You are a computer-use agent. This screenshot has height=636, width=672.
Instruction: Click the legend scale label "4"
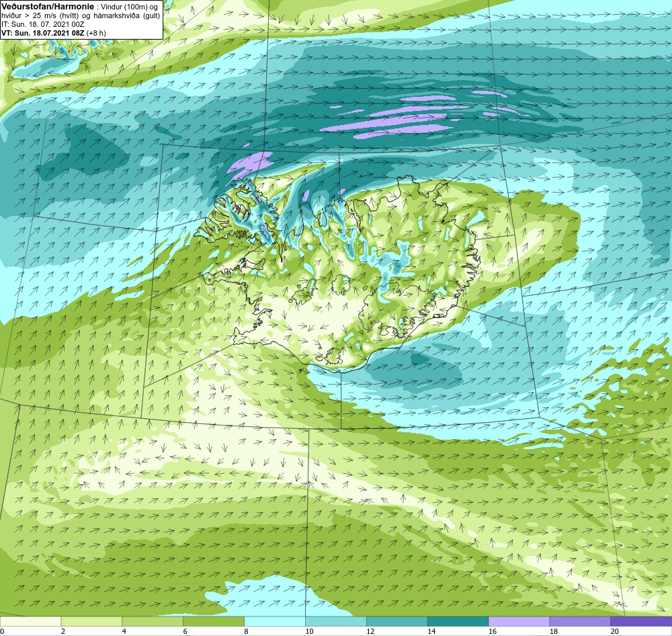pos(124,631)
